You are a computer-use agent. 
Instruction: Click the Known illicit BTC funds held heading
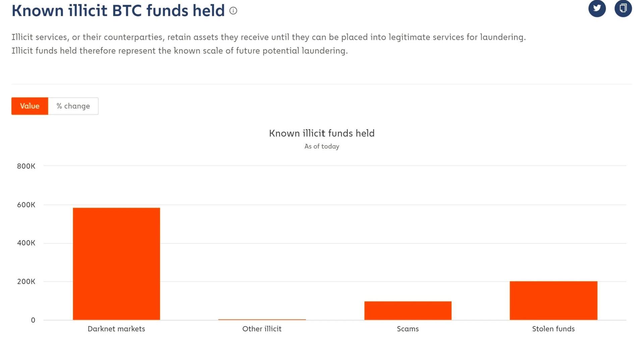[x=118, y=11]
